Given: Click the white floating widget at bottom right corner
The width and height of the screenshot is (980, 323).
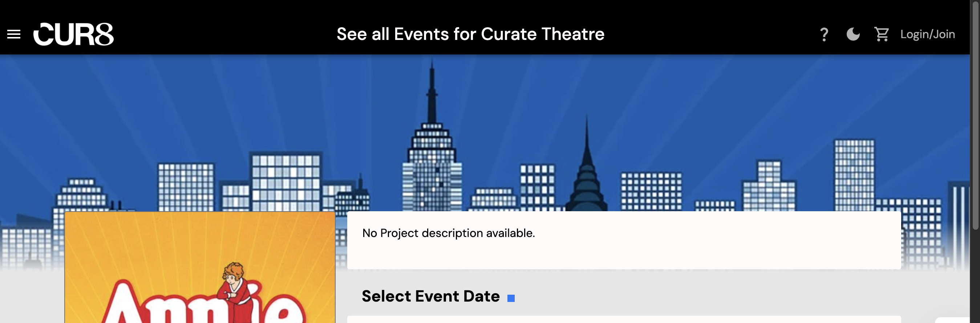Looking at the screenshot, I should tap(952, 320).
